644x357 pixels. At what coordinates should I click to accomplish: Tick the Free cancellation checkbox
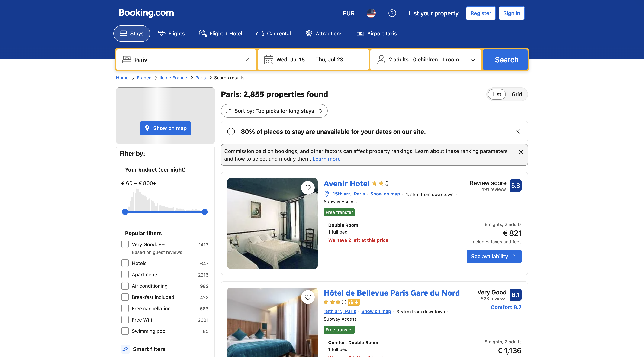[x=125, y=308]
